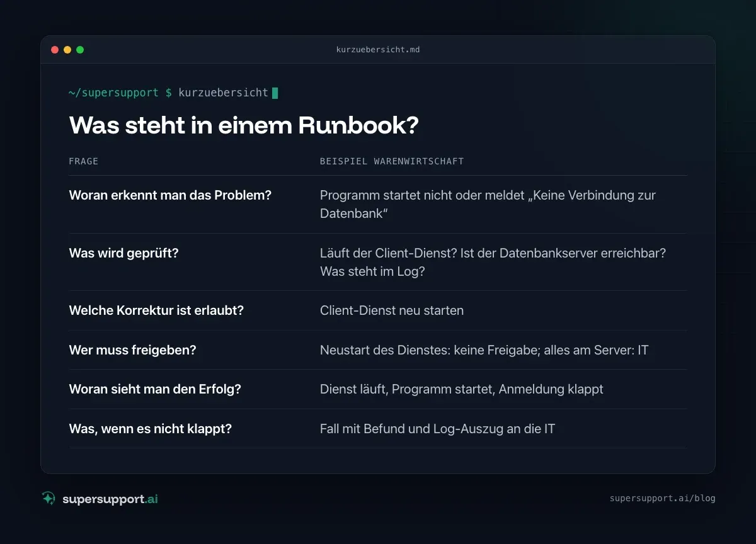This screenshot has height=544, width=756.
Task: Click the BEISPIEL WARENWIRTSCHAFT column header
Action: point(392,161)
